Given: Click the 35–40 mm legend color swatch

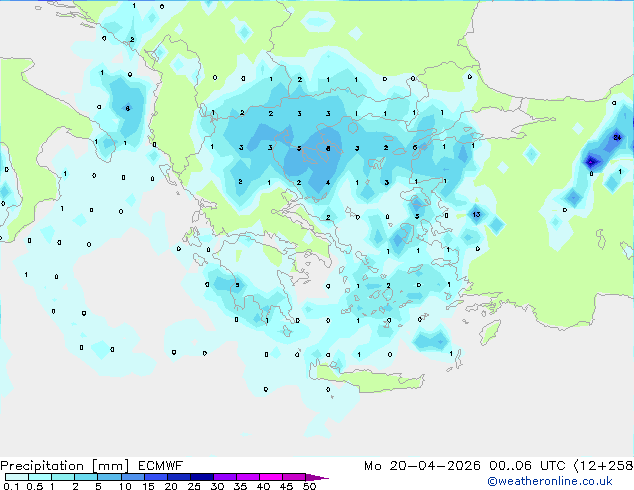Looking at the screenshot, I should (247, 477).
